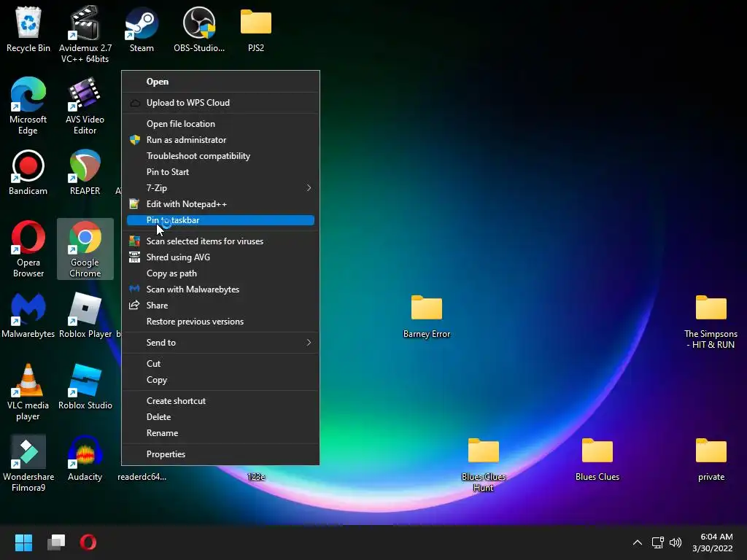The width and height of the screenshot is (747, 560).
Task: Choose Copy as path
Action: pyautogui.click(x=220, y=273)
